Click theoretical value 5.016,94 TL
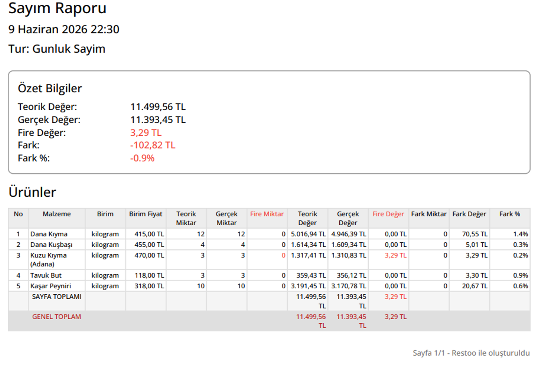The height and width of the screenshot is (392, 548). point(308,234)
